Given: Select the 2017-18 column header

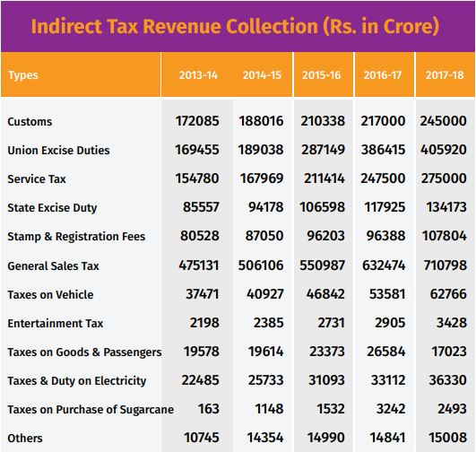Looking at the screenshot, I should point(445,75).
